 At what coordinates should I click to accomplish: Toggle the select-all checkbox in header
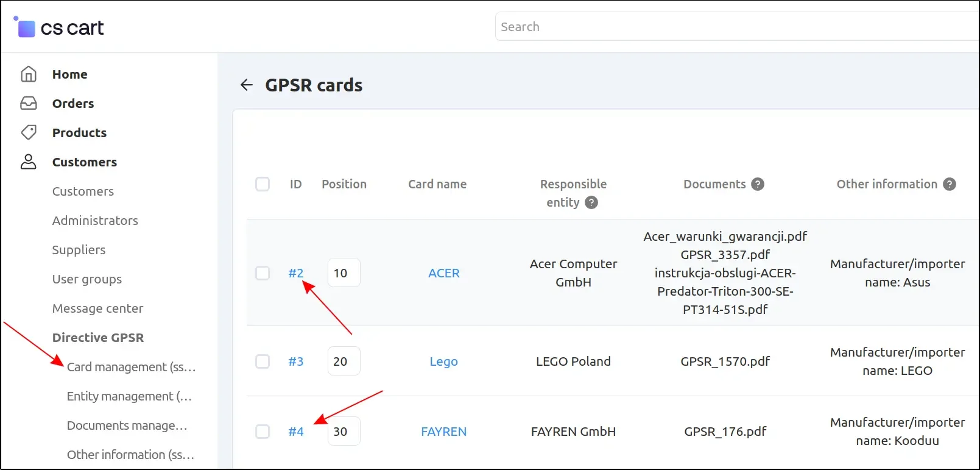pos(263,184)
